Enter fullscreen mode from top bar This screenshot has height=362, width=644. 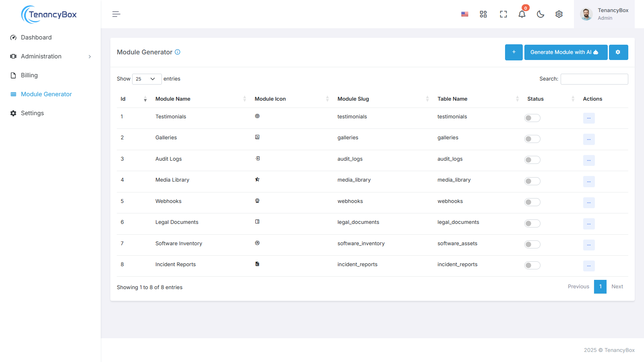pyautogui.click(x=503, y=14)
